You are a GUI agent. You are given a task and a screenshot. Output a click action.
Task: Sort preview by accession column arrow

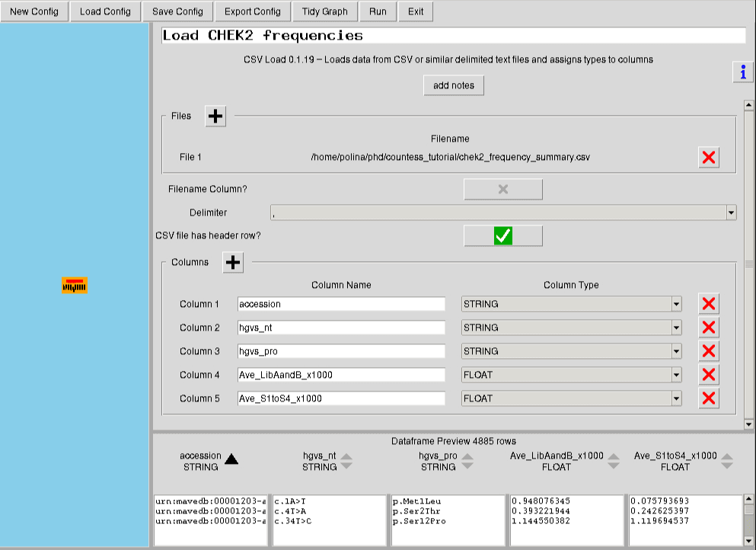(231, 459)
